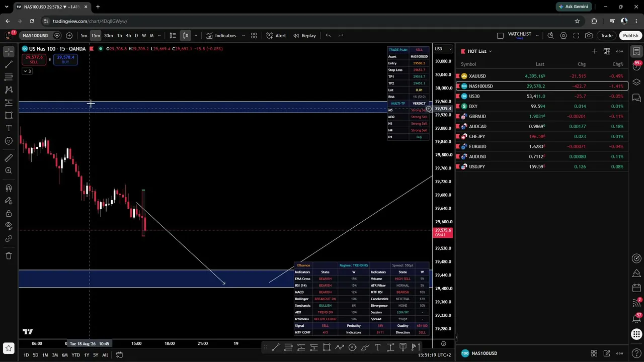644x362 pixels.
Task: Select the 1h timeframe
Action: point(119,36)
